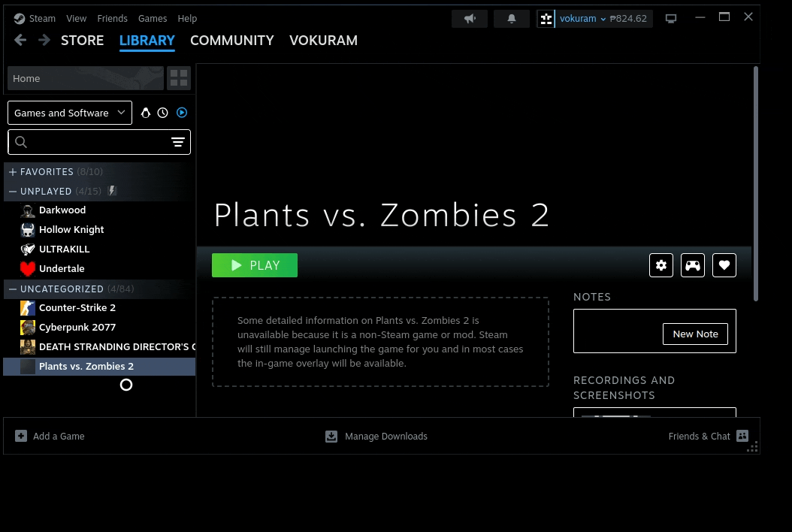This screenshot has width=792, height=532.
Task: Select ULTRAKILL in the library list
Action: tap(99, 249)
